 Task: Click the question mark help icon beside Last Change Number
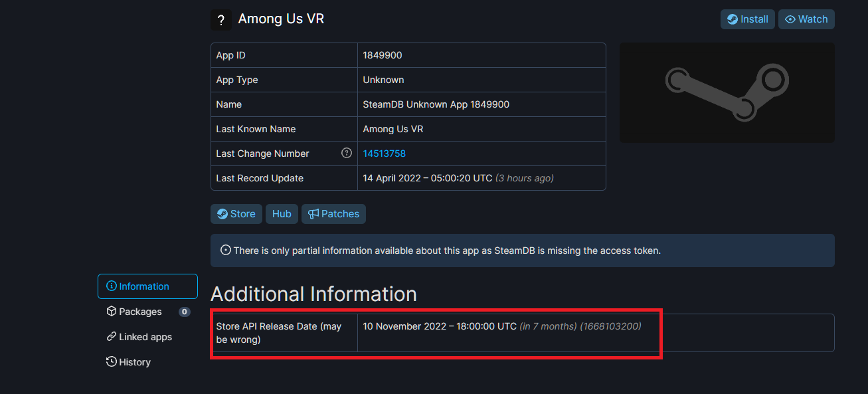347,153
